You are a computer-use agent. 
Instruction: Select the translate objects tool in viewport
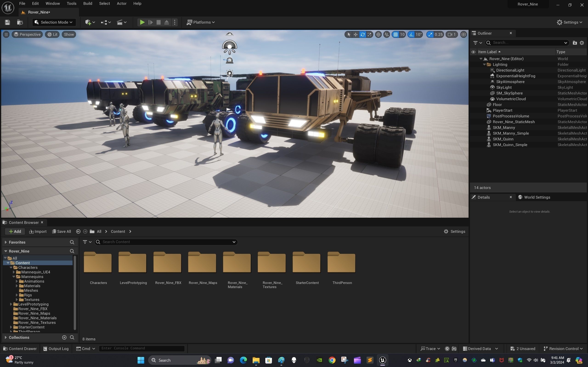(x=356, y=34)
